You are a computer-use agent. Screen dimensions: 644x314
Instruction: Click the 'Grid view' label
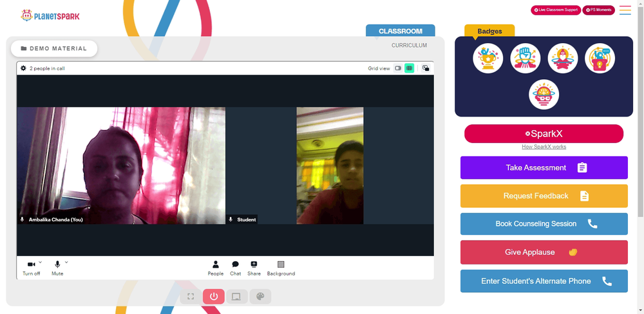pyautogui.click(x=379, y=69)
